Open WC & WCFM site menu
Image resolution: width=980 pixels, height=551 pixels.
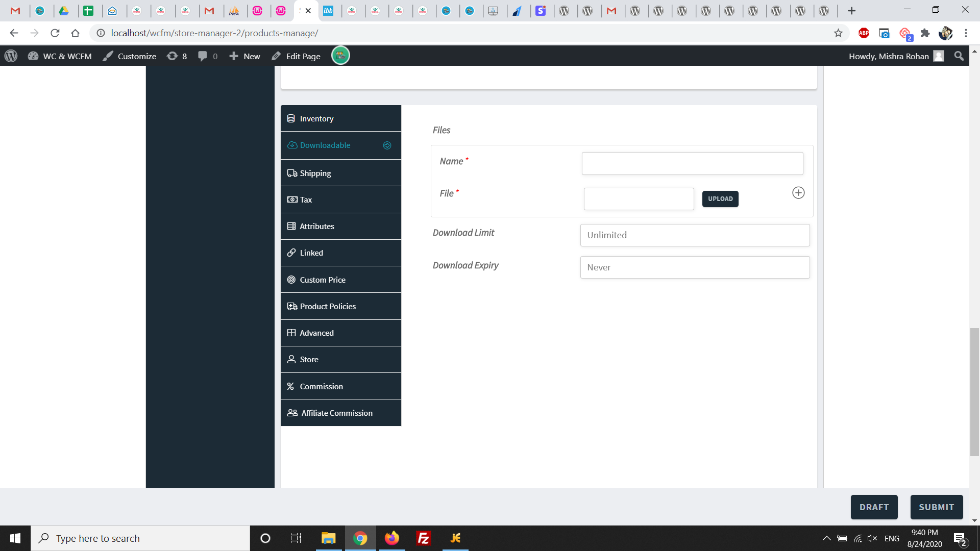[x=60, y=56]
